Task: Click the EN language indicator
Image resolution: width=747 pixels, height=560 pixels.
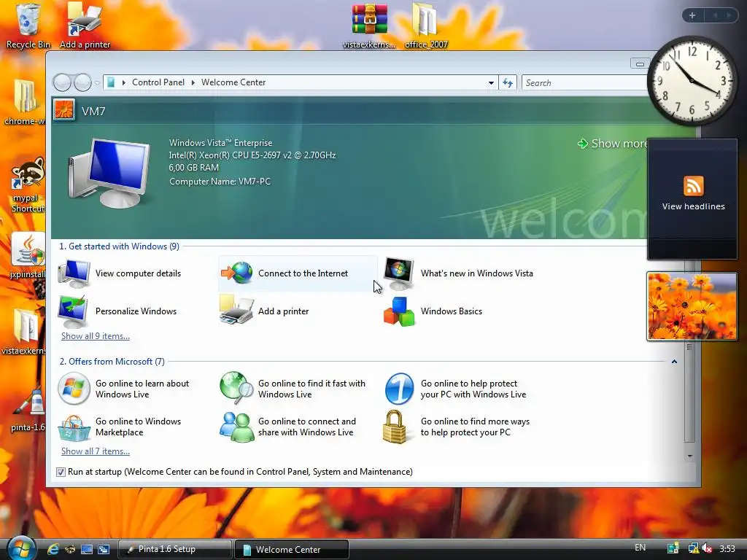Action: pos(640,548)
